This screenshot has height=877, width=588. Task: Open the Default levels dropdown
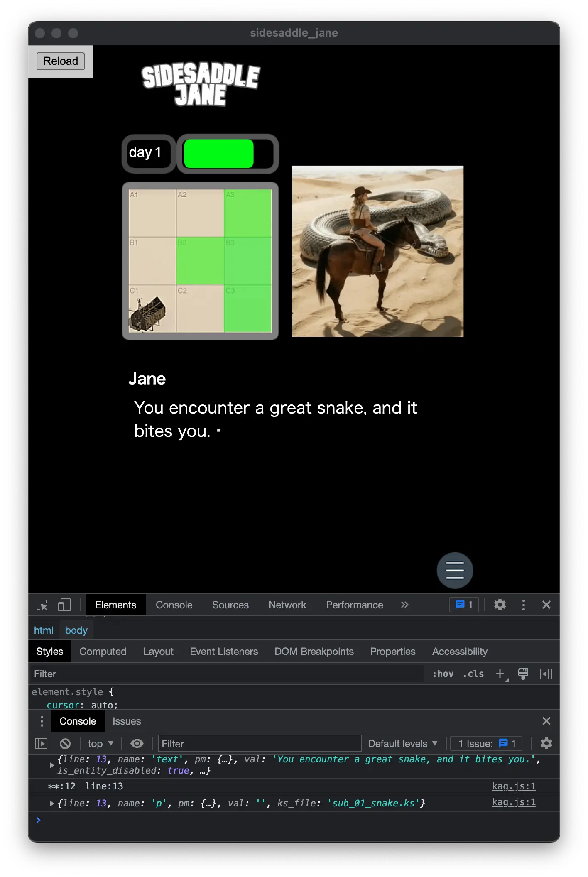(x=403, y=744)
